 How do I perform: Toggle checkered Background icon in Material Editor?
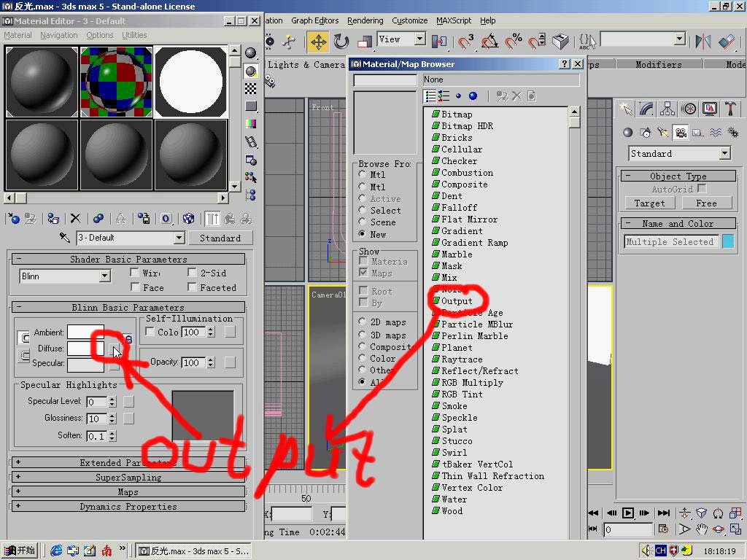point(250,88)
